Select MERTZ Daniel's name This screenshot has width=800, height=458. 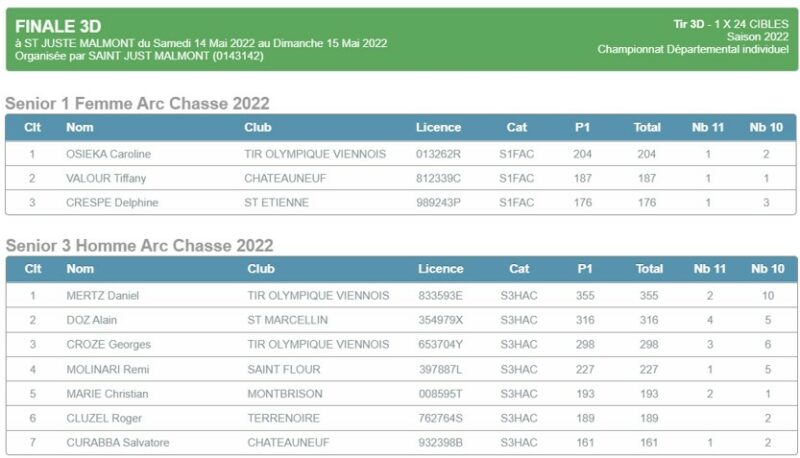click(x=102, y=296)
